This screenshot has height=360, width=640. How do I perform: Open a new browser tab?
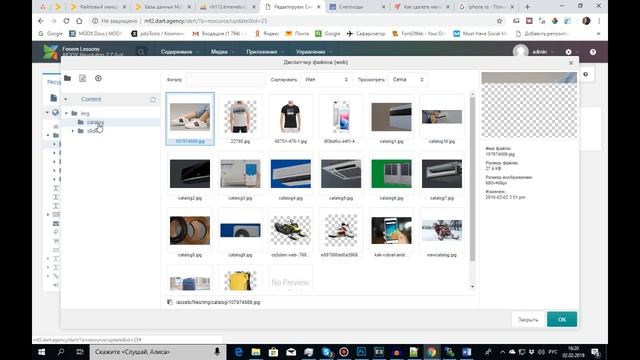[x=527, y=7]
